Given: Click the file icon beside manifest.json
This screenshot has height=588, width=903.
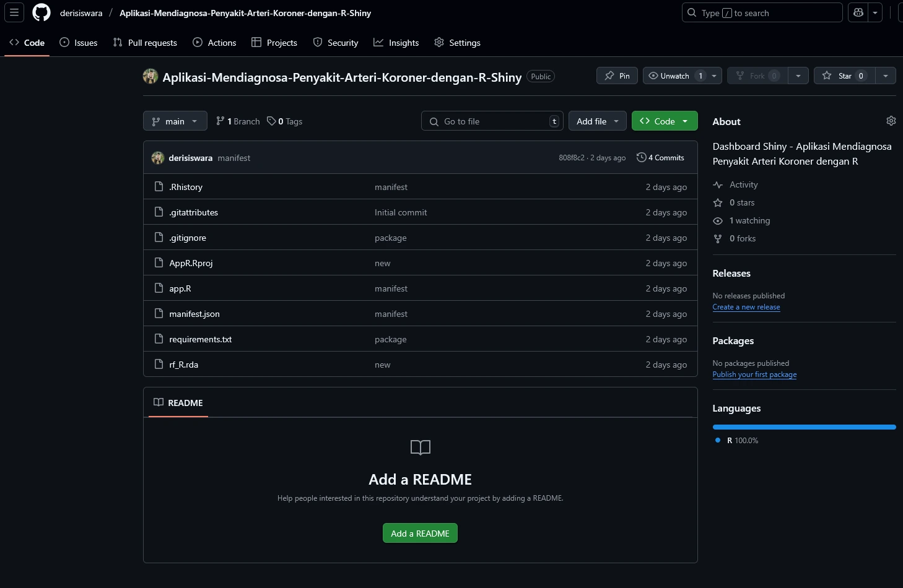Looking at the screenshot, I should point(159,313).
